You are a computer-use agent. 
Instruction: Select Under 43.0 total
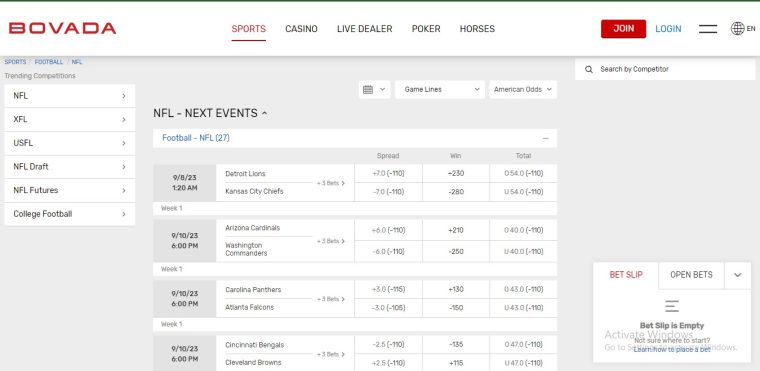523,308
